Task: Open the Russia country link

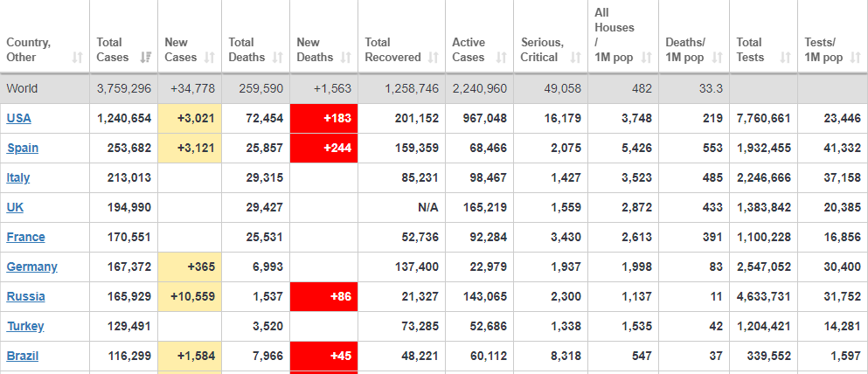Action: (x=26, y=296)
